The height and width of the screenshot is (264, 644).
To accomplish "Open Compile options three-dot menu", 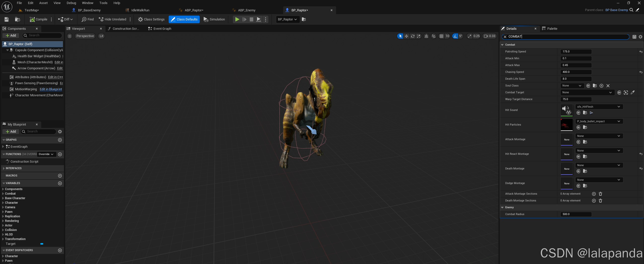I will click(x=51, y=19).
